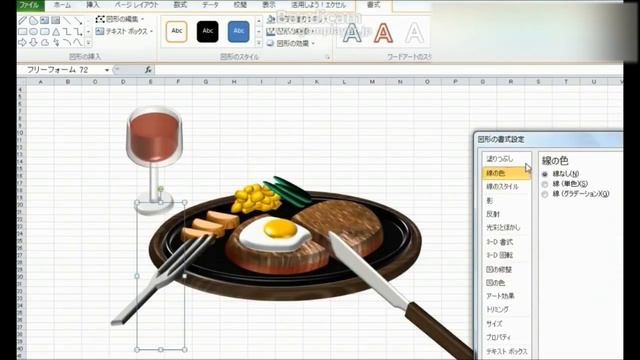Apply white Abc style with orange outline
The height and width of the screenshot is (360, 640).
point(177,31)
